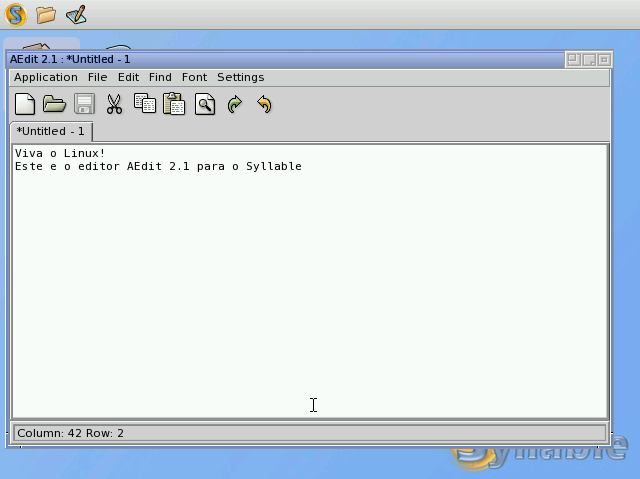The width and height of the screenshot is (640, 479).
Task: Open the Find menu
Action: (x=160, y=77)
